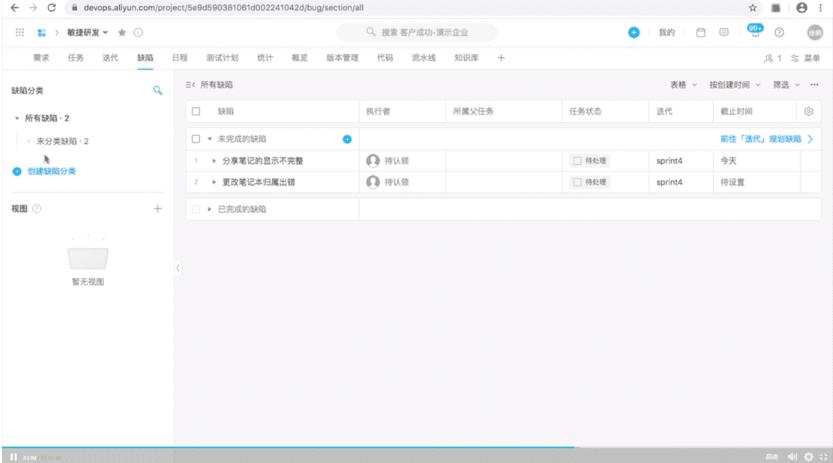
Task: Open the three-dot more options menu
Action: 814,84
